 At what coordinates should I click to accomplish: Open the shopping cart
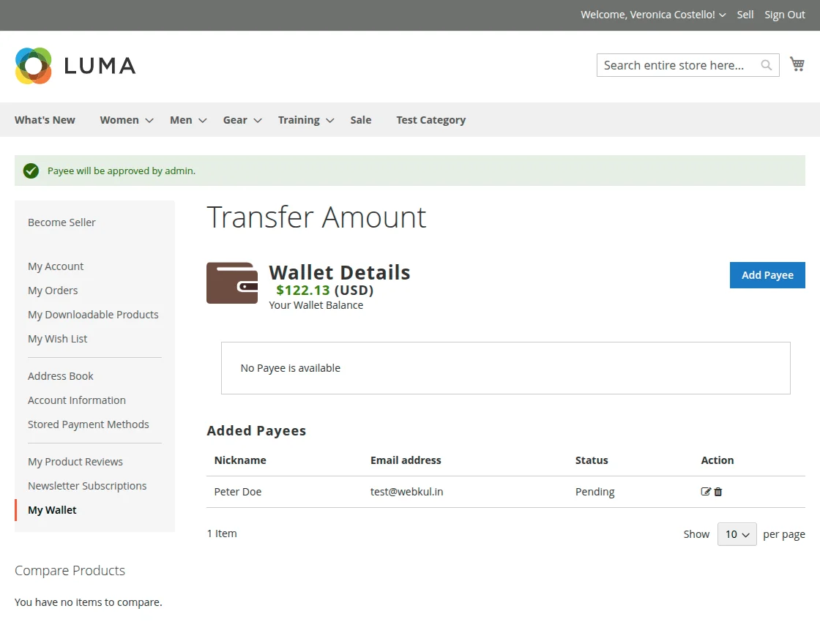point(797,64)
